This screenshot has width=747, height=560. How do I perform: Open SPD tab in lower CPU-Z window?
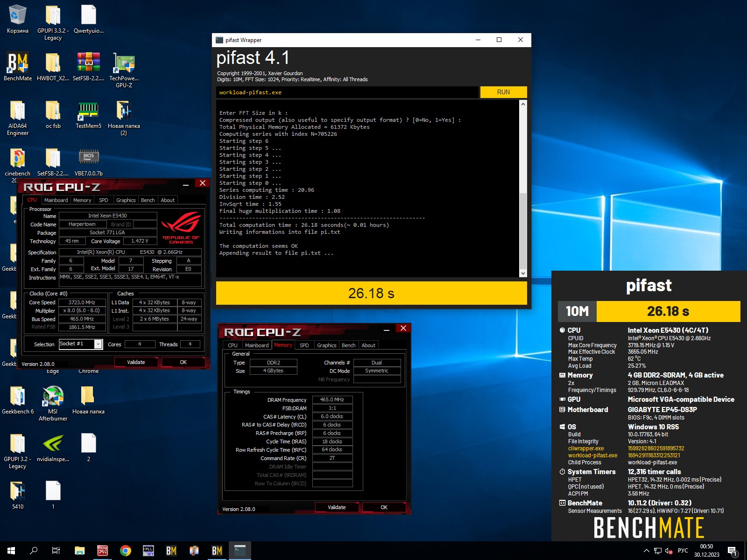304,345
